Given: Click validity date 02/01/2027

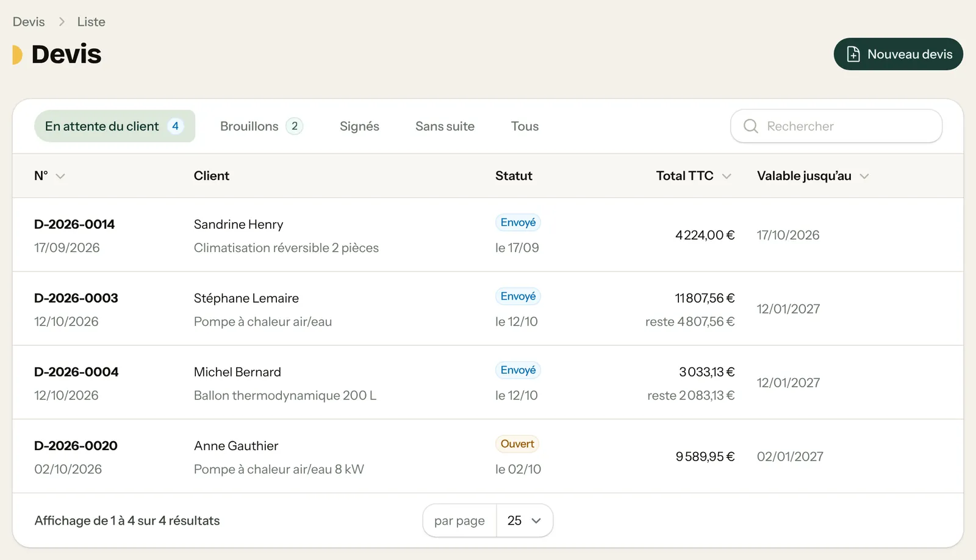Looking at the screenshot, I should [x=790, y=457].
